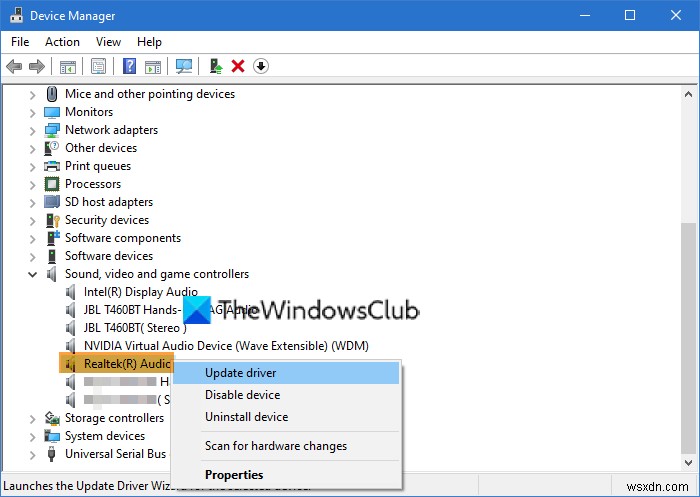This screenshot has height=497, width=700.
Task: Open the File menu
Action: tap(20, 42)
